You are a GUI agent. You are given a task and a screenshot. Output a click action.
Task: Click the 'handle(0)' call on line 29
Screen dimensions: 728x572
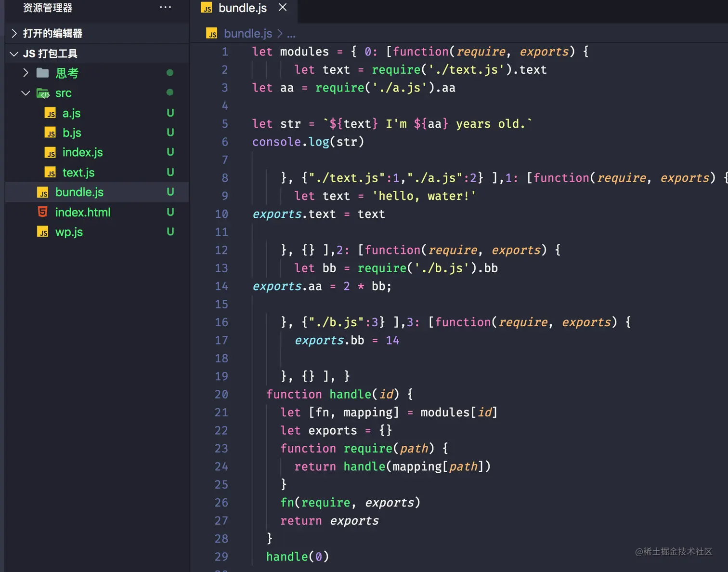point(298,557)
